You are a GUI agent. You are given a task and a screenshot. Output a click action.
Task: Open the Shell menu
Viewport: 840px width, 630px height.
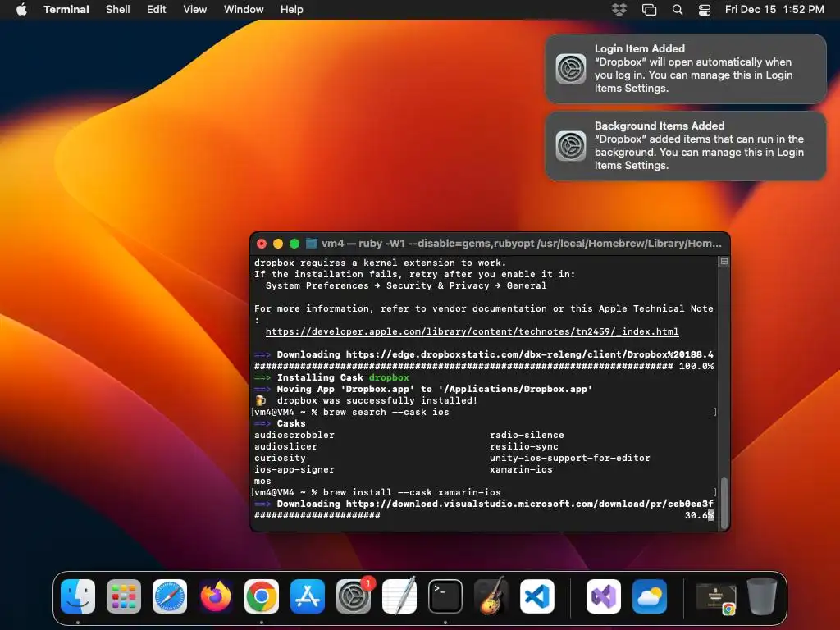click(x=118, y=10)
